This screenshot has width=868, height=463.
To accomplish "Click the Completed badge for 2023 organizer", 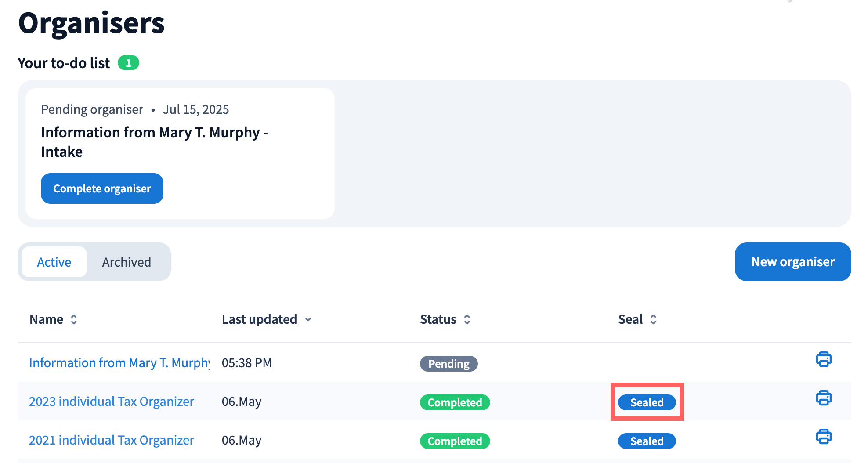I will pyautogui.click(x=455, y=402).
